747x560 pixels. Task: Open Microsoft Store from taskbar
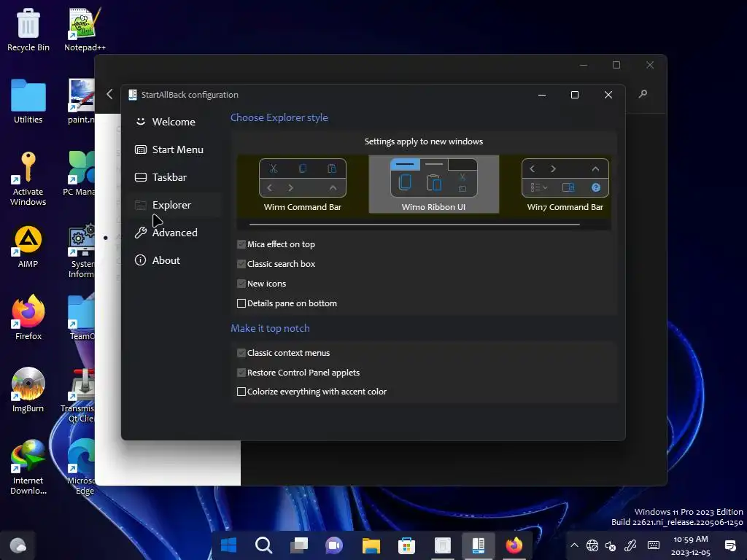pos(406,545)
